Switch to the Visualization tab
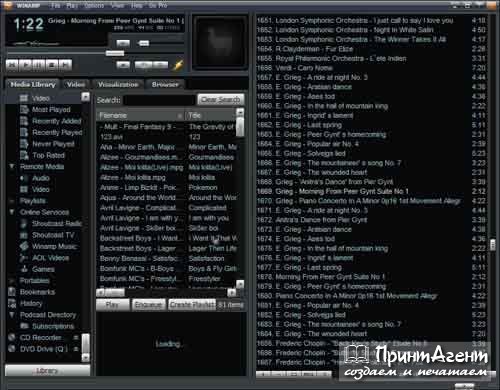The image size is (500, 390). tap(118, 84)
